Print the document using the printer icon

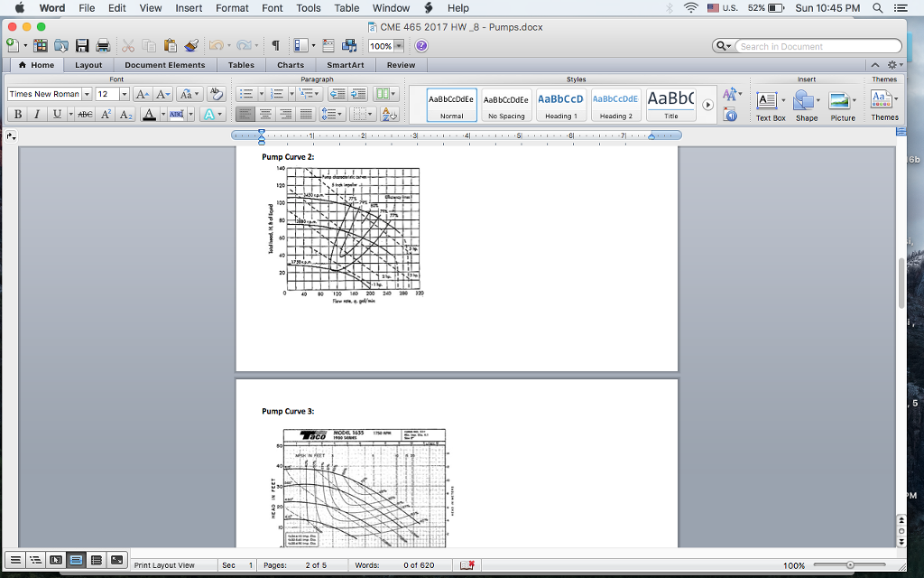pos(103,46)
